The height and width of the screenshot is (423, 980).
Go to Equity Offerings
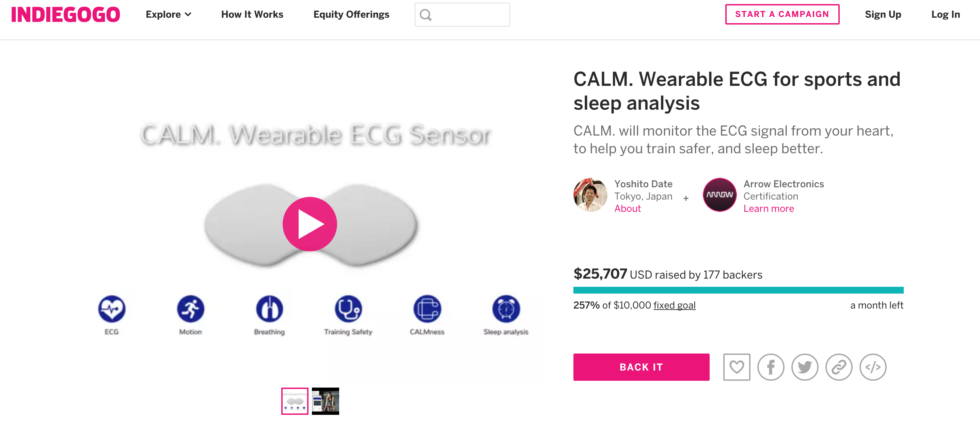point(351,14)
